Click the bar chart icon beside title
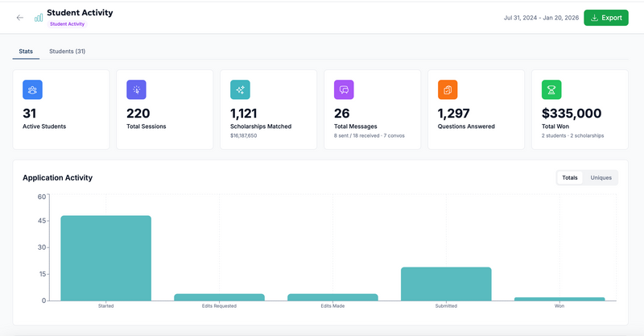 39,18
